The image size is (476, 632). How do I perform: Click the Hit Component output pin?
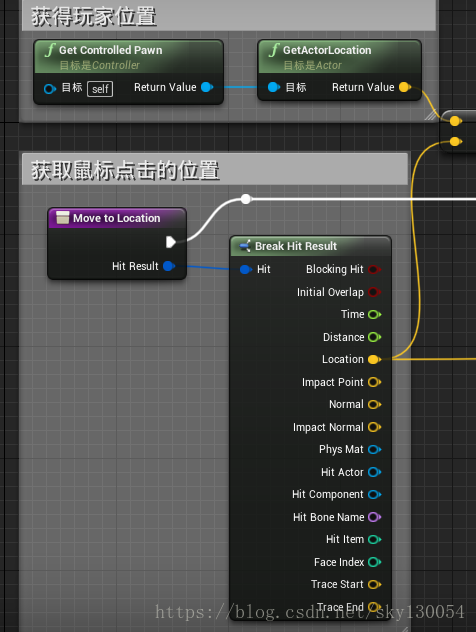(x=374, y=495)
